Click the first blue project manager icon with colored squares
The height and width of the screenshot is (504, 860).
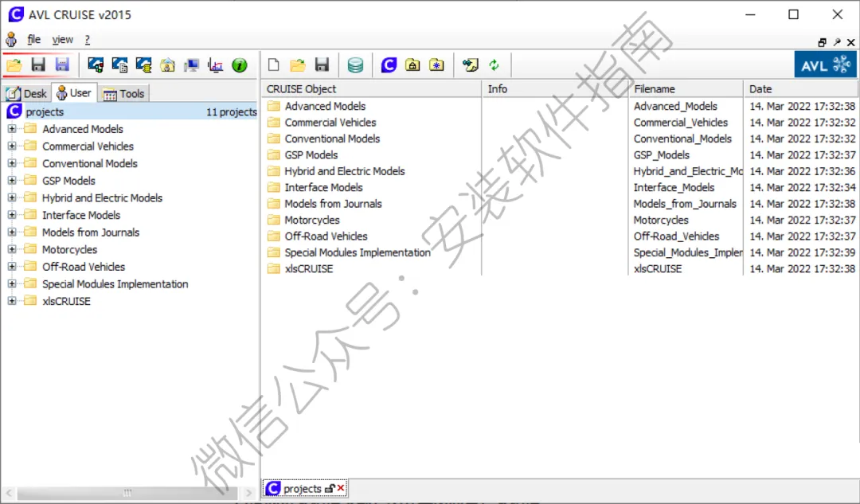[x=96, y=65]
